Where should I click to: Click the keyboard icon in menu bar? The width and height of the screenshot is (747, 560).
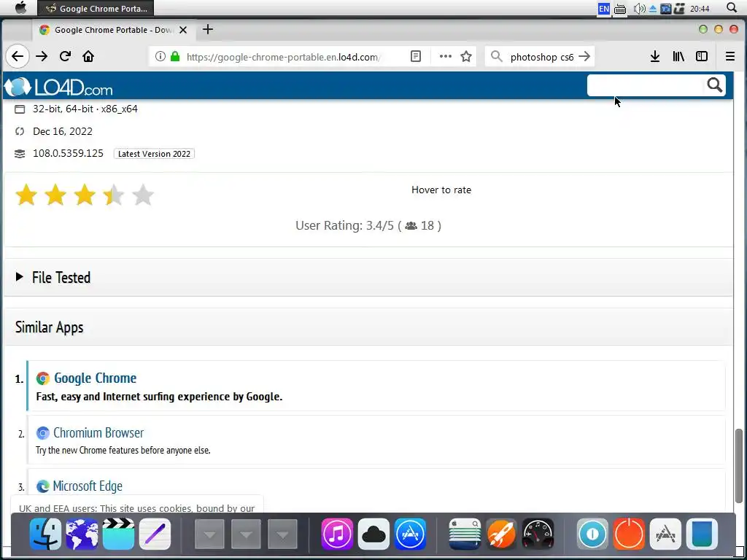(x=620, y=9)
